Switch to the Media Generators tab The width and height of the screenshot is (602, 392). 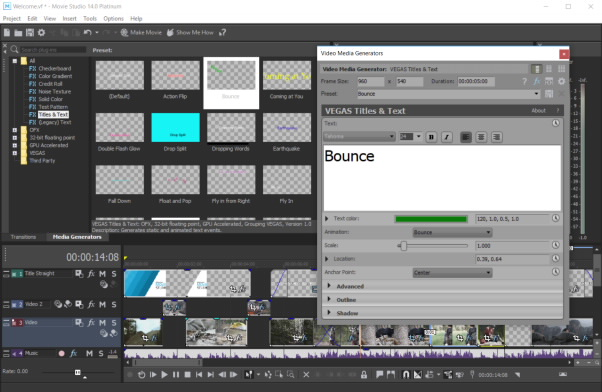(x=77, y=237)
